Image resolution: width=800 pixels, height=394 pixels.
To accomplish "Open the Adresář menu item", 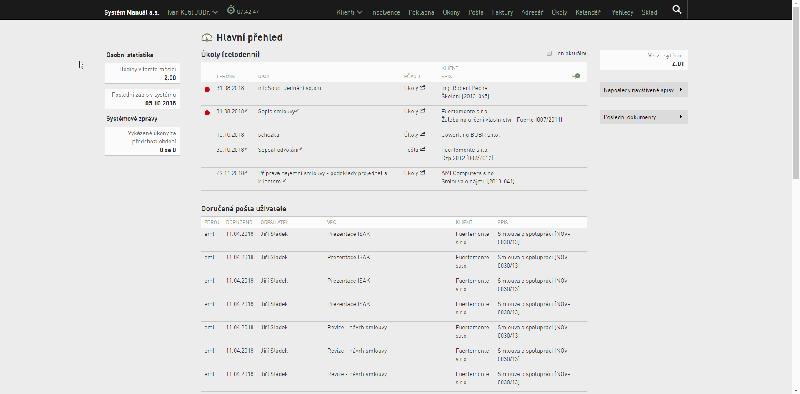I will (532, 12).
